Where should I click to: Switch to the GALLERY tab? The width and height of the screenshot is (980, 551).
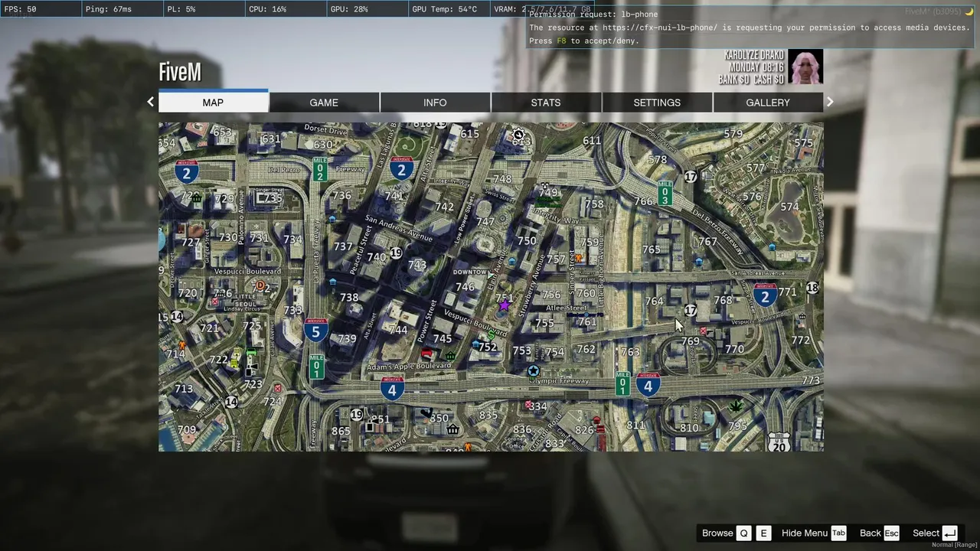pos(768,103)
